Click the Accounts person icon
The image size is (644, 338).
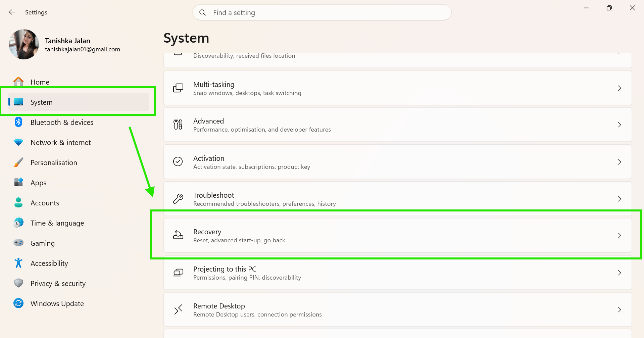point(18,202)
